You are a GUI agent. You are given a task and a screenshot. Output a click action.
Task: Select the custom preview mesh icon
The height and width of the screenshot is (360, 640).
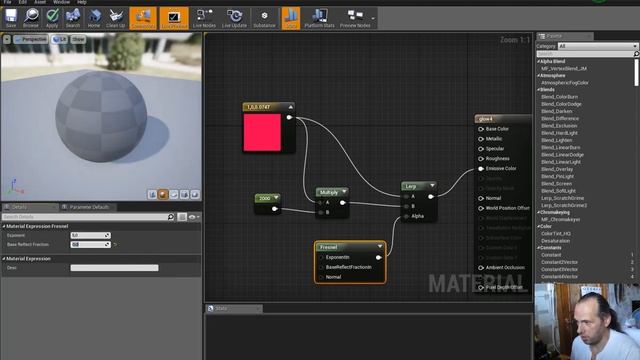click(x=195, y=194)
